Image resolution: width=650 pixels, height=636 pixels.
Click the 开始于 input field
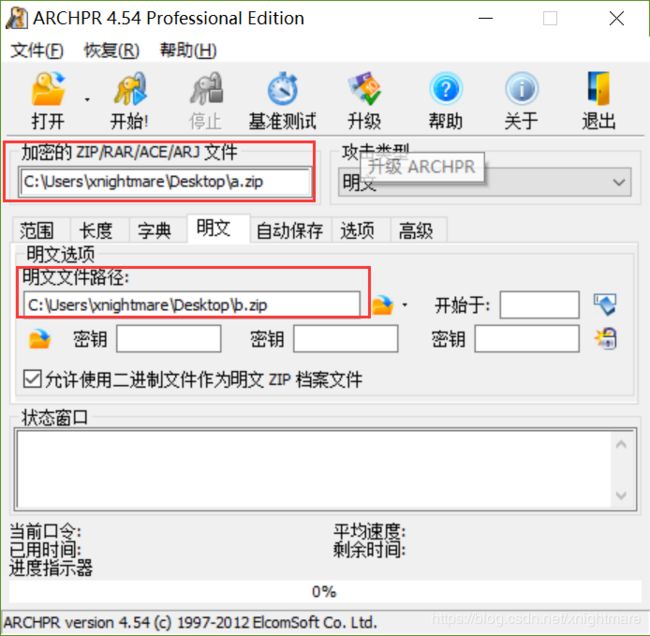click(x=539, y=305)
